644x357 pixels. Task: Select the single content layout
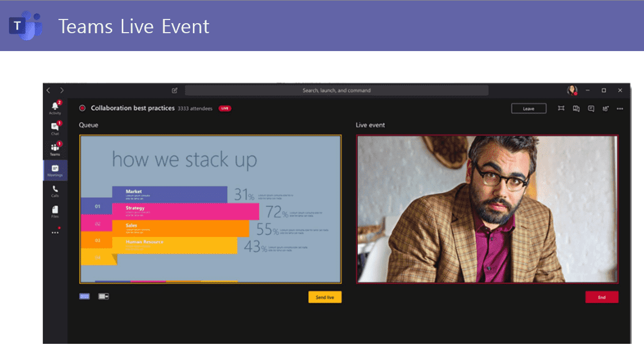click(85, 296)
